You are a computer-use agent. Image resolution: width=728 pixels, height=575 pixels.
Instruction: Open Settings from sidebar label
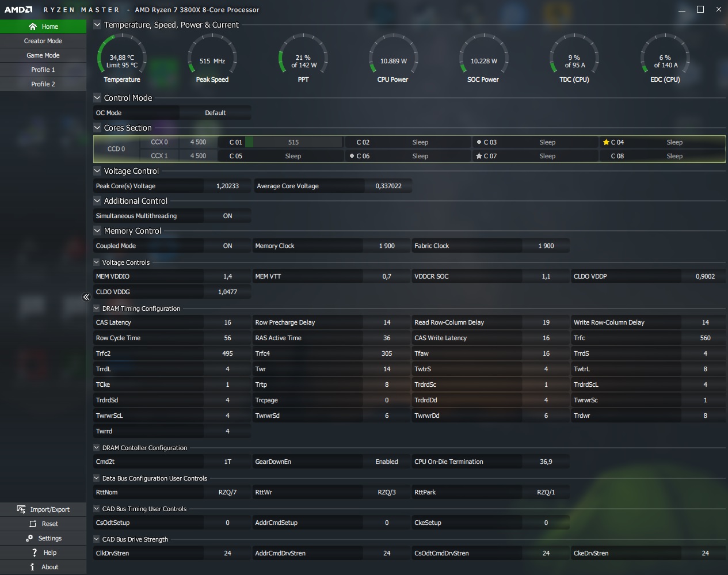(x=50, y=538)
